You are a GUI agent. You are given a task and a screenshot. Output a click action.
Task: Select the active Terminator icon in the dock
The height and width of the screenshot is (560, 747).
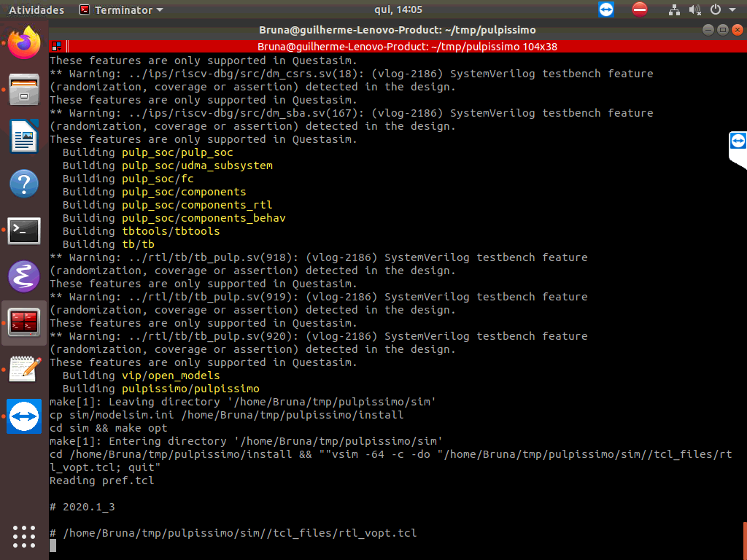[24, 322]
